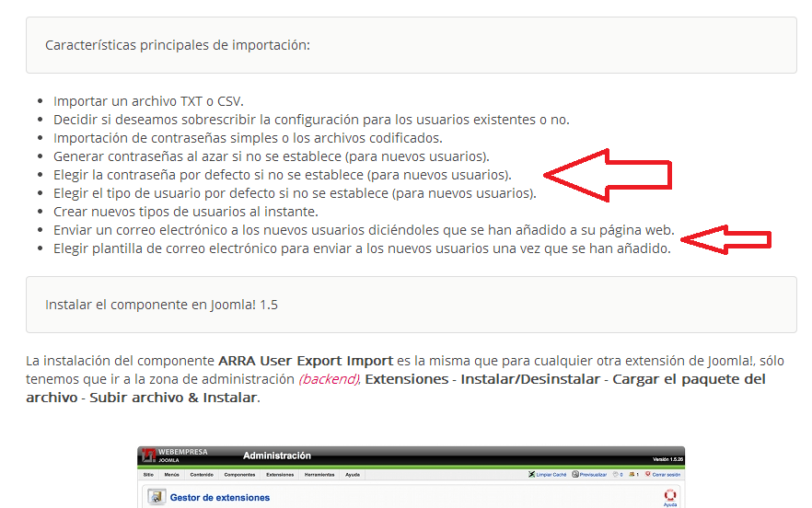This screenshot has height=508, width=812.
Task: Click the bold 'Instalar/Desinstalar' text
Action: click(530, 379)
